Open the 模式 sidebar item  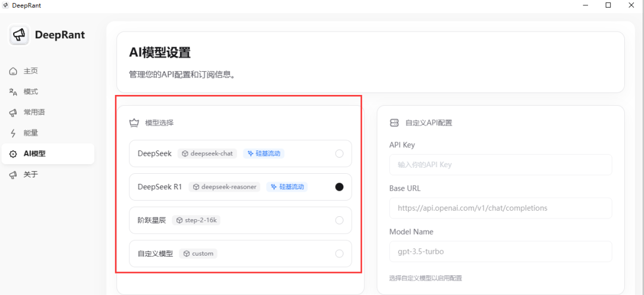point(48,92)
